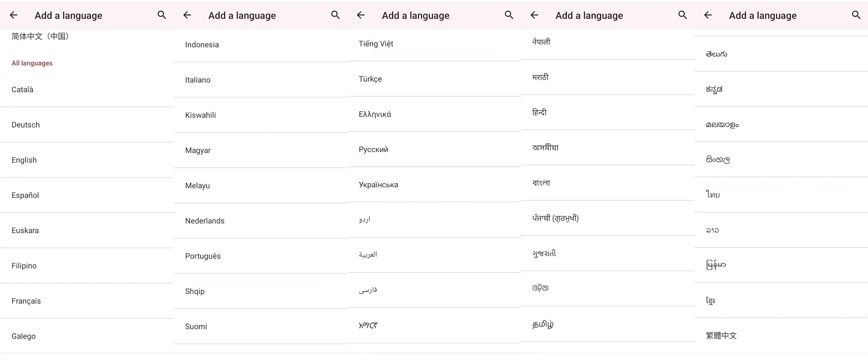Select हिन्दी from the list

[607, 112]
